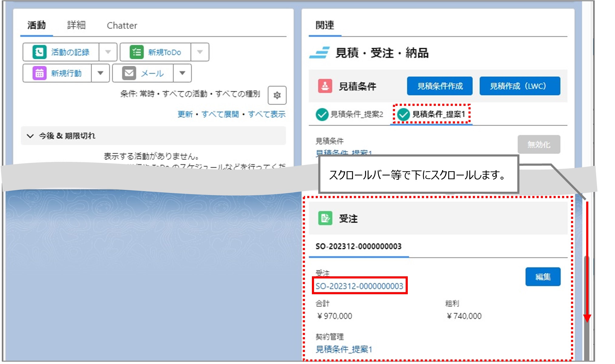The image size is (615, 364).
Task: Click the 見積・受注・納品 header icon
Action: coord(319,53)
